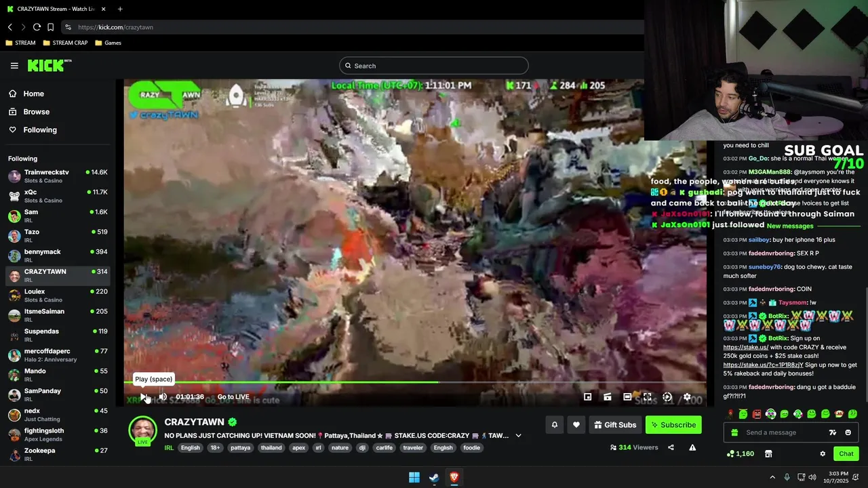Screen dimensions: 868x488
Task: Open chat settings gear
Action: pyautogui.click(x=823, y=454)
